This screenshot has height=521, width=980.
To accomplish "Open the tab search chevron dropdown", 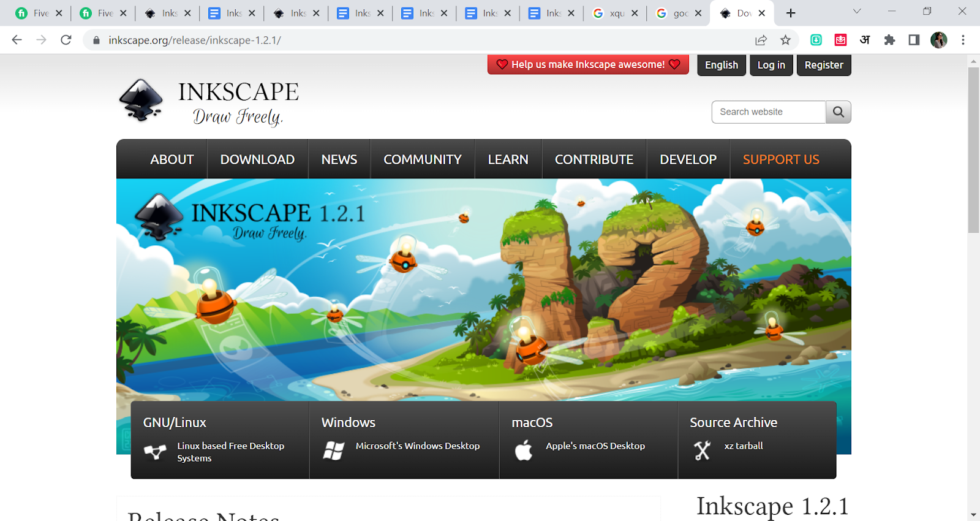I will (x=857, y=11).
